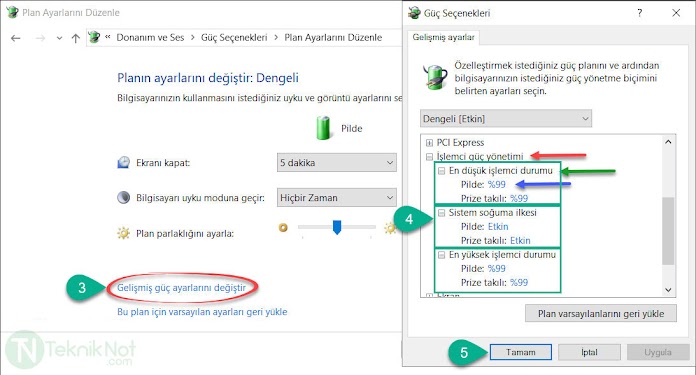Click Plan varsayılanlarını geri yükle button
Viewport: 696px width, 375px height.
coord(601,314)
